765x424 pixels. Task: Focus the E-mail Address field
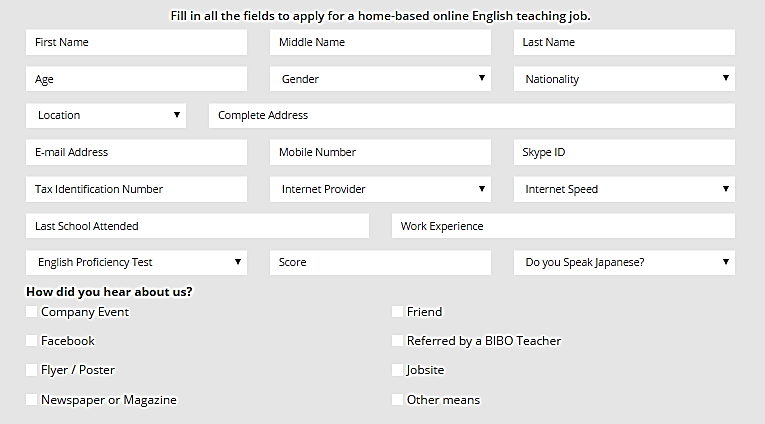tap(136, 152)
